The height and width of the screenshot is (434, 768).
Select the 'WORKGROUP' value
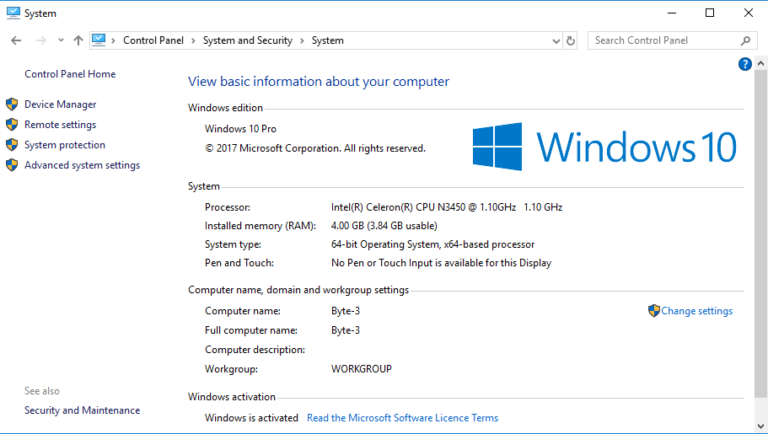tap(361, 369)
